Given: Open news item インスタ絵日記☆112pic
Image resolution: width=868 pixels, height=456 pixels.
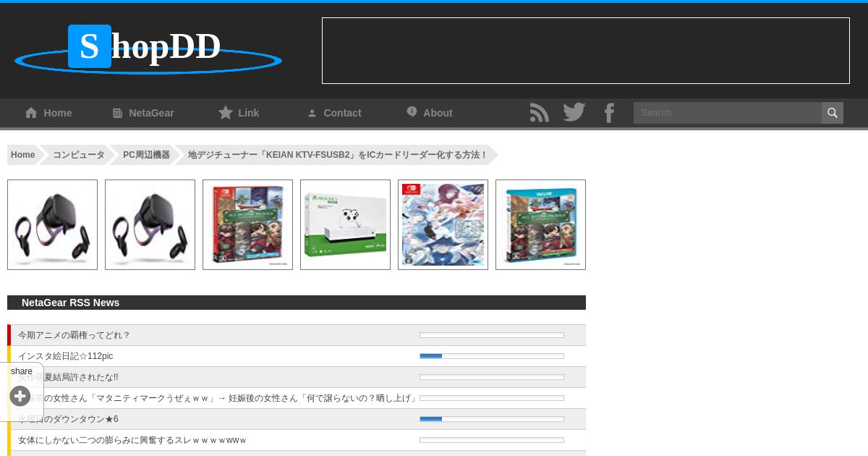Looking at the screenshot, I should pyautogui.click(x=65, y=356).
